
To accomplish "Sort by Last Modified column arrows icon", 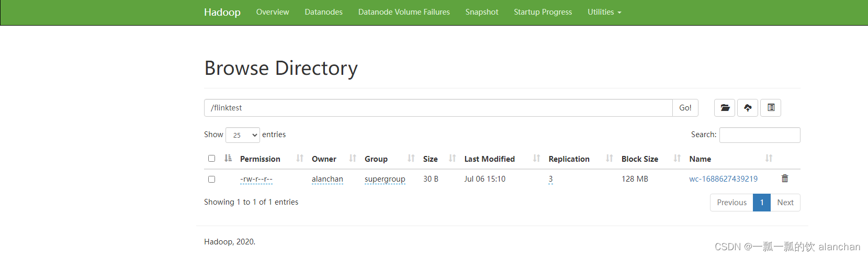I will (x=537, y=158).
